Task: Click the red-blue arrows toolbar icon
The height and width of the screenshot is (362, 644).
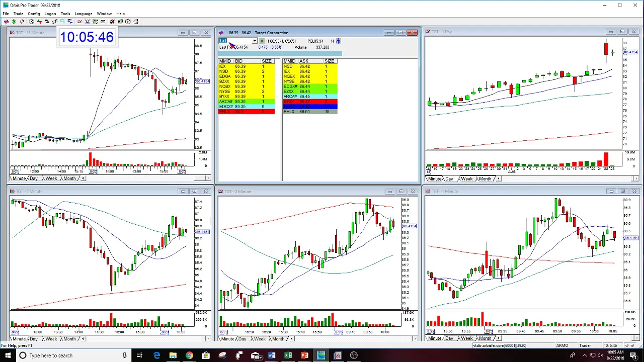Action: point(6,22)
